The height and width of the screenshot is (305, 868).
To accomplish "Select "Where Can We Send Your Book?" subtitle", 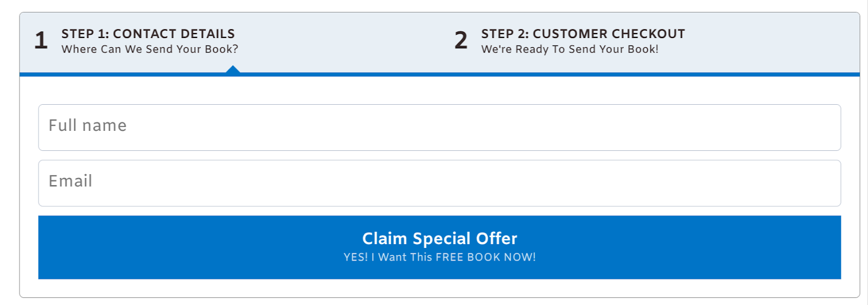I will [150, 49].
